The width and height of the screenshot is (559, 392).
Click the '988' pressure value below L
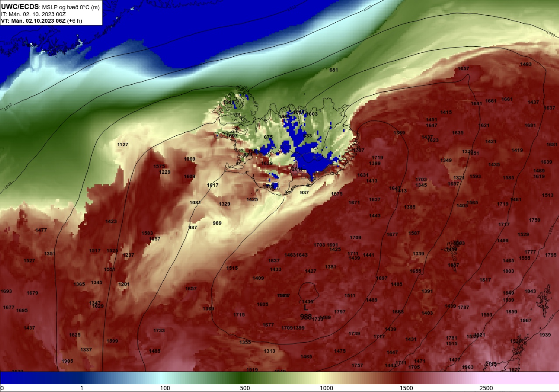306,317
